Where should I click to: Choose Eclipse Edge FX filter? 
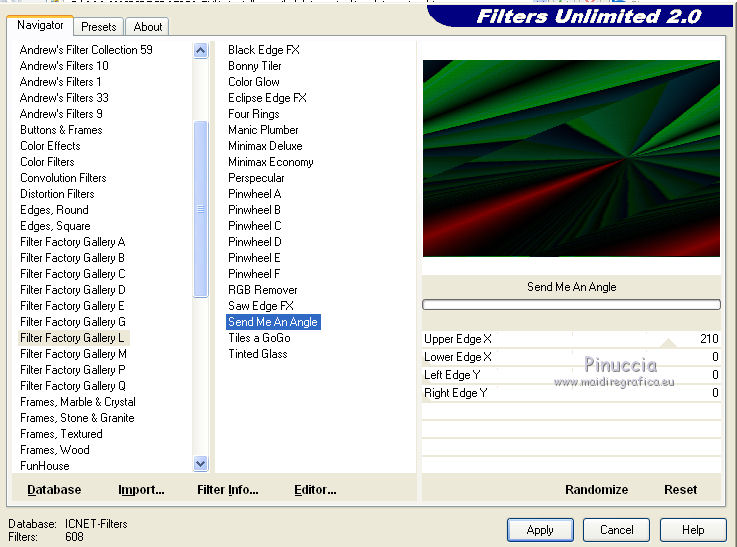coord(267,98)
